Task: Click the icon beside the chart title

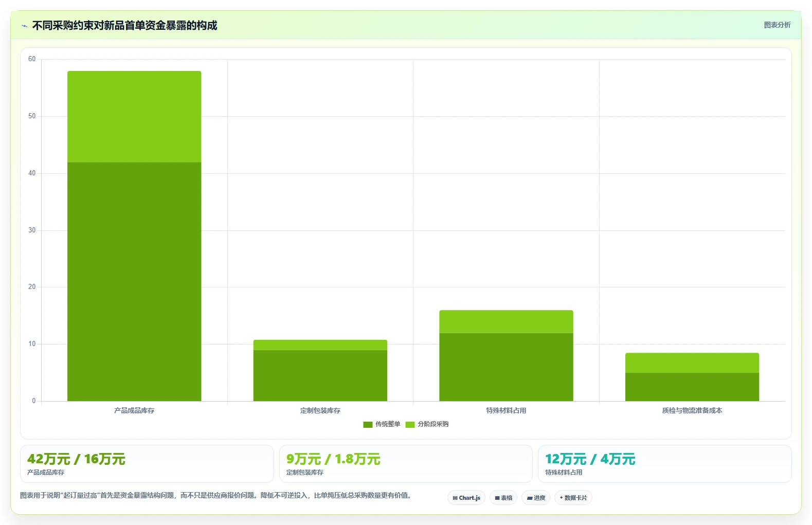Action: (x=24, y=26)
